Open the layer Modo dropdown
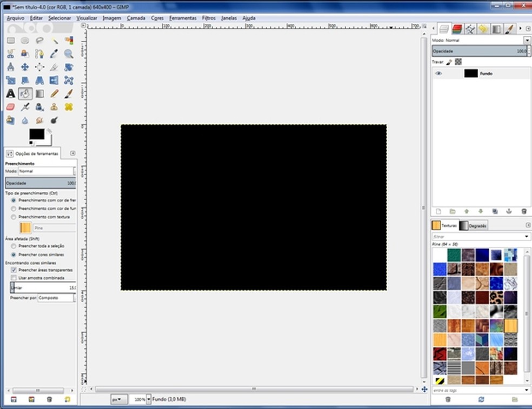This screenshot has height=409, width=532. click(x=527, y=41)
